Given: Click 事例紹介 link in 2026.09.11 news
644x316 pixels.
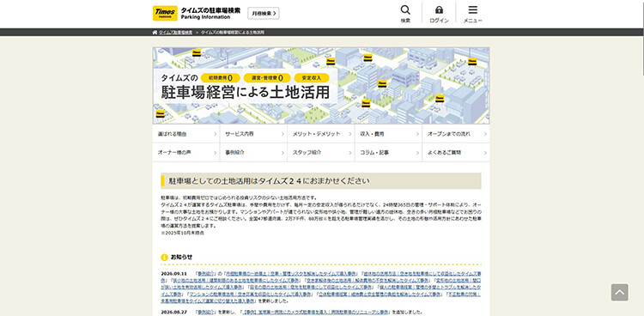Looking at the screenshot, I should click(x=207, y=273).
